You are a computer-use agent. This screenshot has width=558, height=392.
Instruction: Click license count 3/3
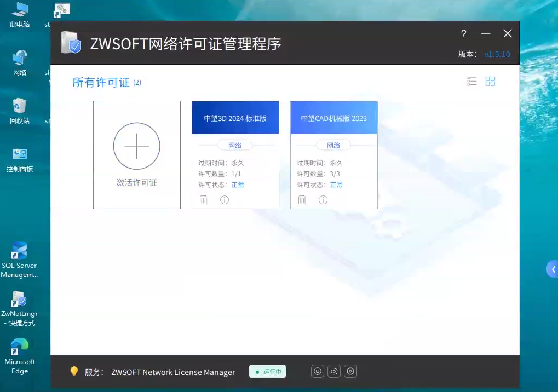tap(335, 174)
